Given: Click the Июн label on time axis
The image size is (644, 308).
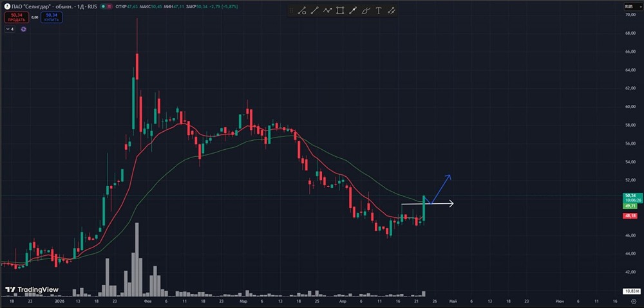Looking at the screenshot, I should (x=558, y=302).
